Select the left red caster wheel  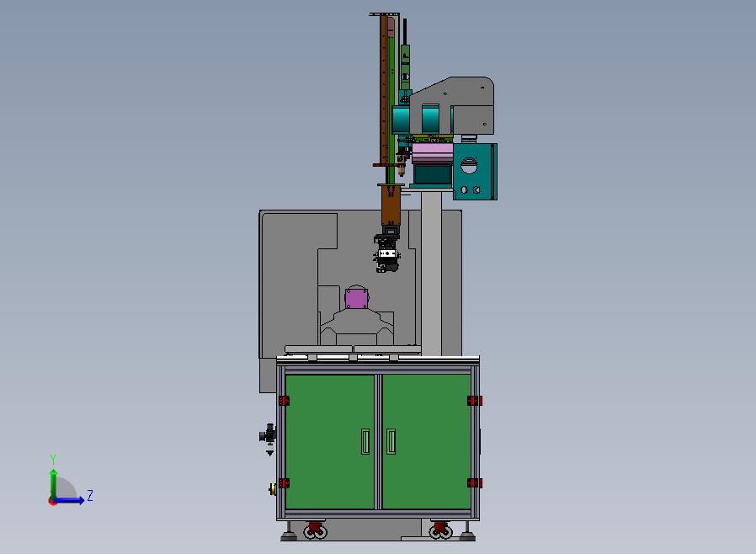316,530
